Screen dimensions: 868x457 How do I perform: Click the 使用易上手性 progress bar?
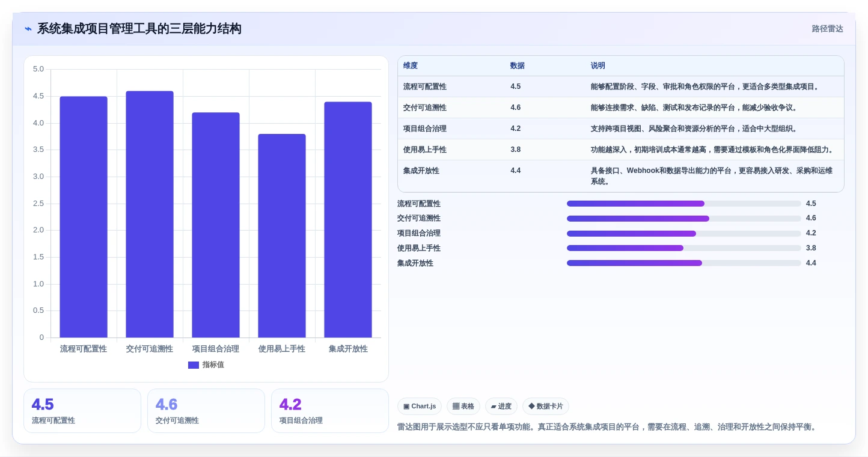tap(684, 248)
